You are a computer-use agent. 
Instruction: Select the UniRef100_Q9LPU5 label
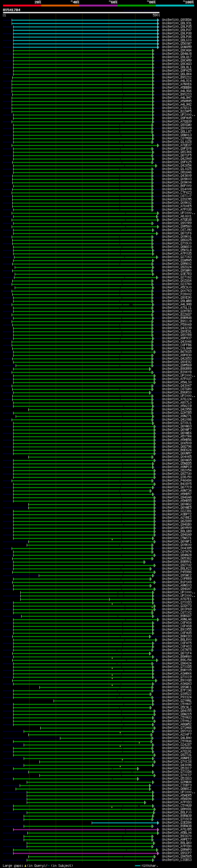(x=176, y=26)
